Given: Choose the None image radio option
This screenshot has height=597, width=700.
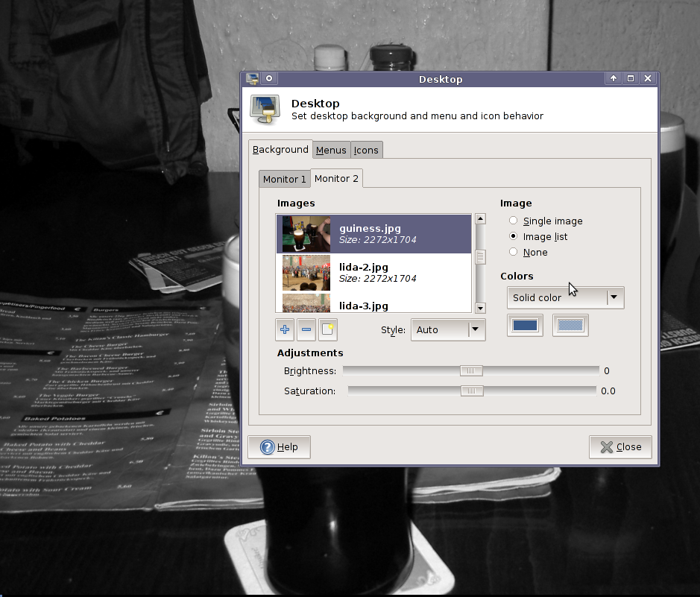Looking at the screenshot, I should pos(513,252).
